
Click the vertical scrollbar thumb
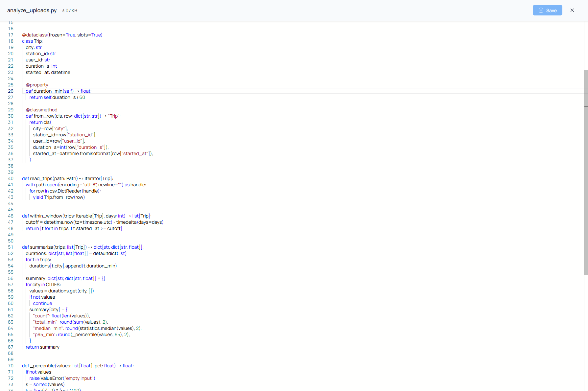point(586,172)
